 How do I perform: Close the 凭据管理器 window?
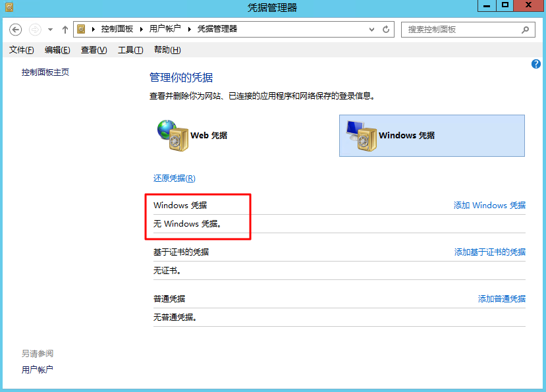pos(529,6)
